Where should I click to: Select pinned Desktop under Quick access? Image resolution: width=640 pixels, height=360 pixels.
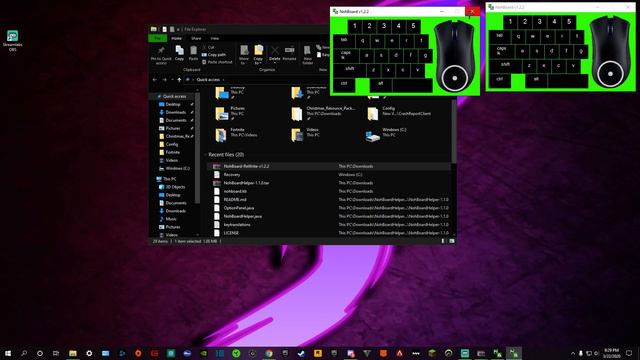pos(173,104)
